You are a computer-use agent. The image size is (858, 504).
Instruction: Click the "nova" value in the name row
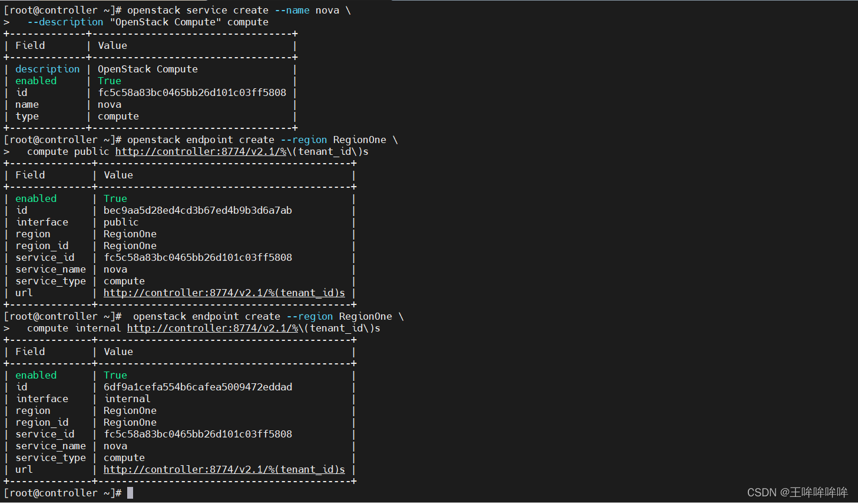[110, 104]
